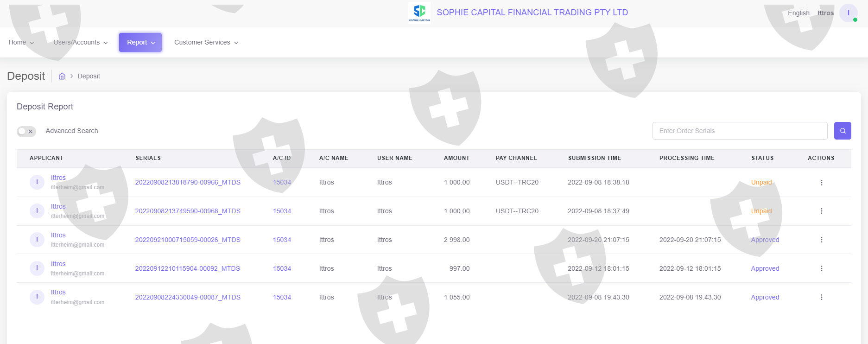Click applicant avatar in the 00092 serial row
Screen dimensions: 868x344
click(x=37, y=268)
